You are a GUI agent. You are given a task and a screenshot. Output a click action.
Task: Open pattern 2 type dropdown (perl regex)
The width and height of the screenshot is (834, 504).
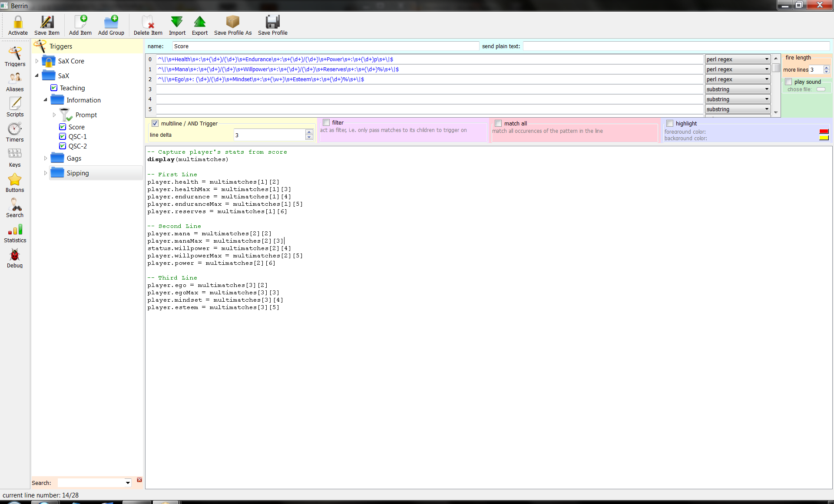click(738, 79)
